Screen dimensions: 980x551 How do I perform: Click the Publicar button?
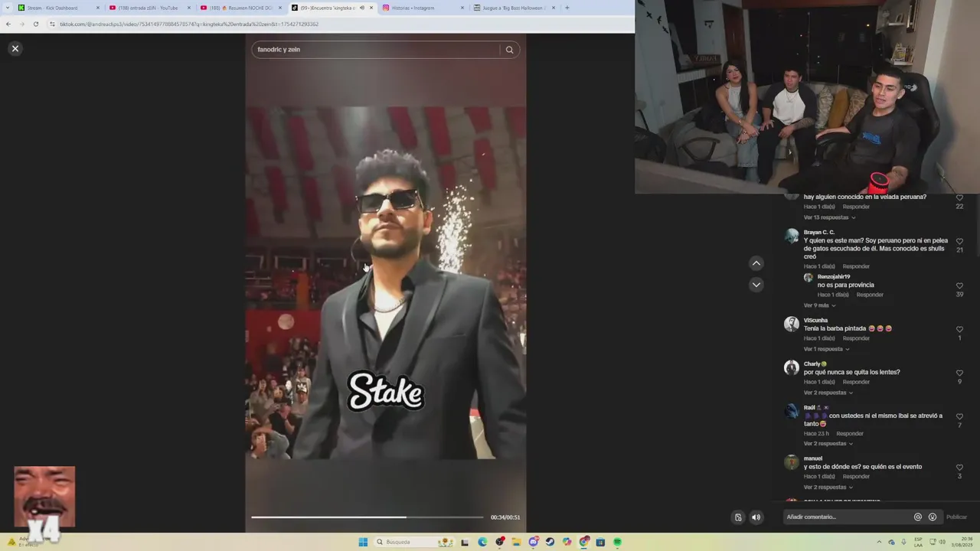coord(956,517)
